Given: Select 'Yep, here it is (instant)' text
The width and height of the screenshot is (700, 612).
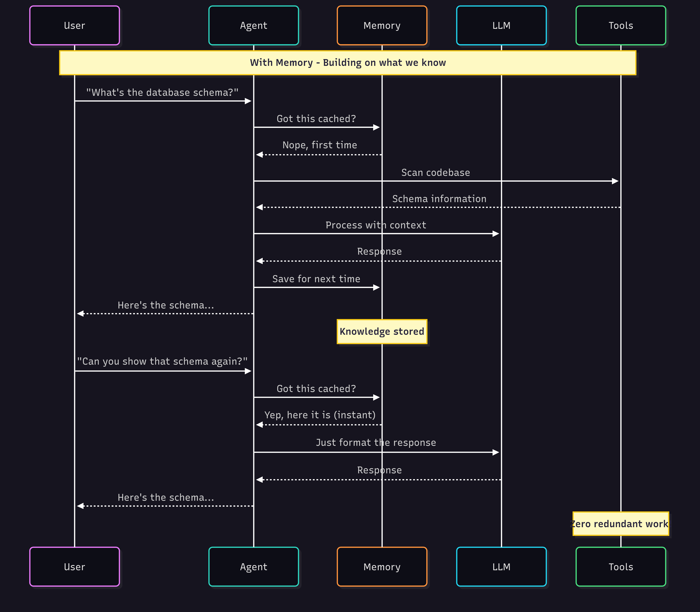Looking at the screenshot, I should (x=320, y=415).
